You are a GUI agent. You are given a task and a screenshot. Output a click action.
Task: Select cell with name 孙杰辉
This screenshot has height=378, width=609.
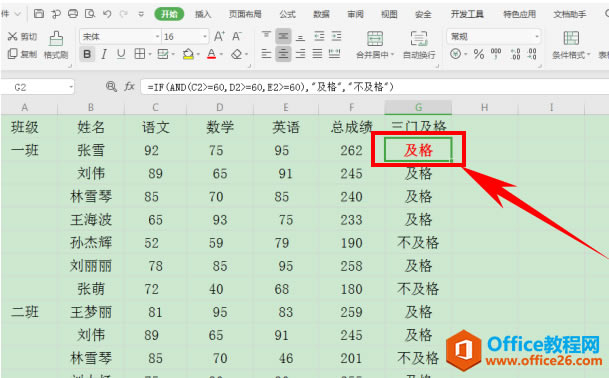[91, 243]
